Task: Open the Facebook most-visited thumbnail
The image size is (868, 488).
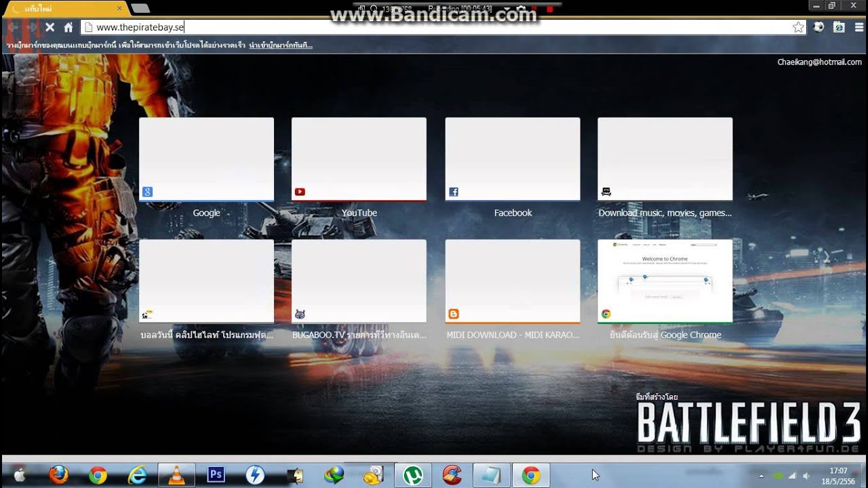Action: point(513,159)
